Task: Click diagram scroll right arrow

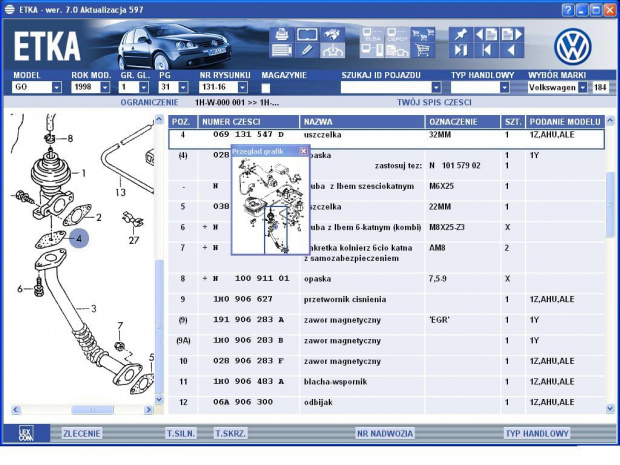Action: 149,410
